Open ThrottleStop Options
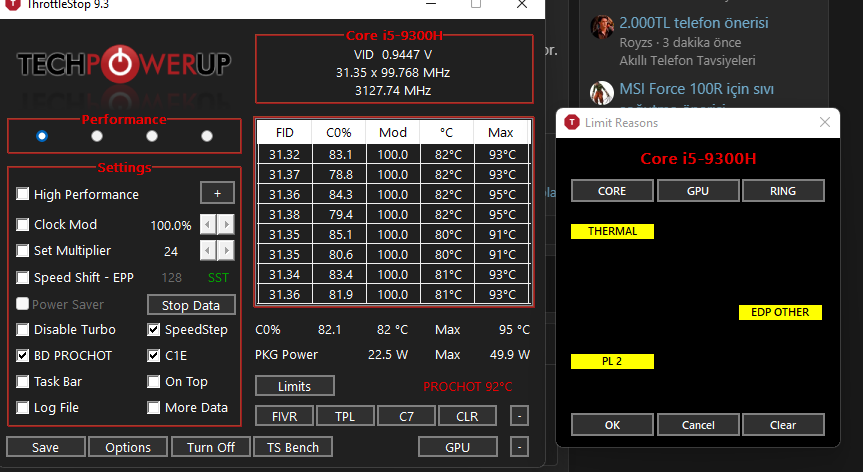Screen dimensions: 863x472 tap(128, 447)
